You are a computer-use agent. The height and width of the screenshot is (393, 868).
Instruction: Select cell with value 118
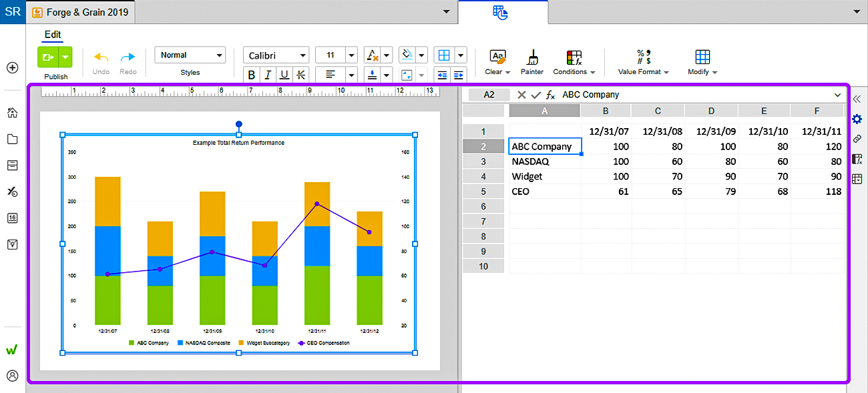point(817,191)
